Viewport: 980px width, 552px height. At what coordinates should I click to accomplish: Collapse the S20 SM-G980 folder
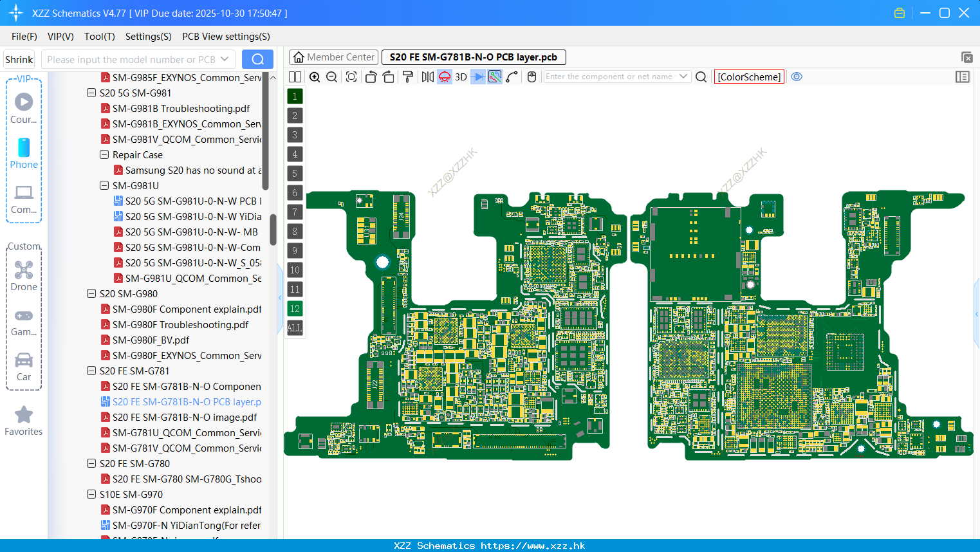coord(91,293)
